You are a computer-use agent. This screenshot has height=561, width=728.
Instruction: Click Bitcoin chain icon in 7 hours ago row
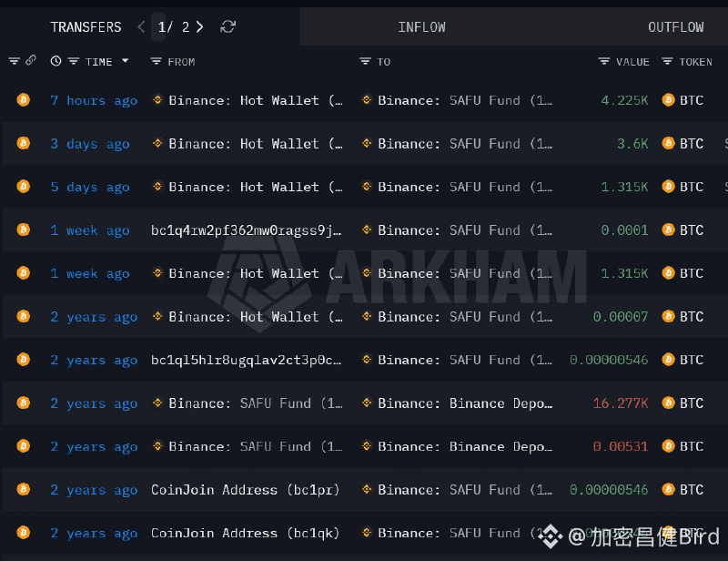[24, 100]
